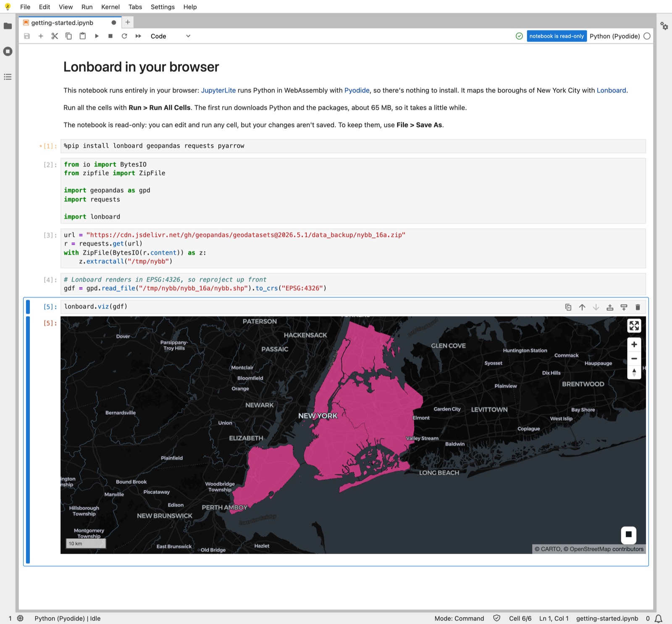672x624 pixels.
Task: Open the Edit menu
Action: click(x=45, y=7)
